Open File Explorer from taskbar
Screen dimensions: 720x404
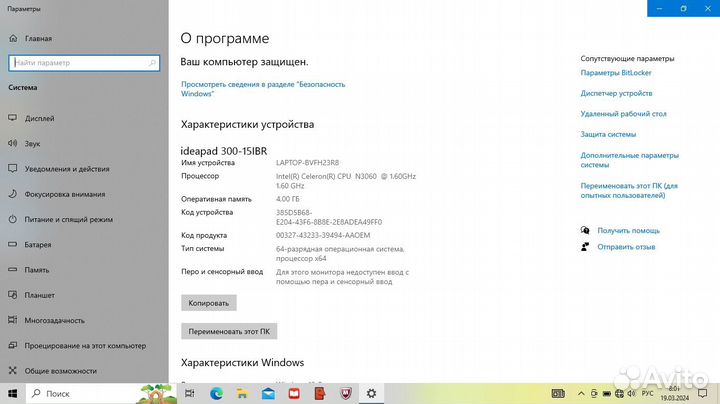[242, 393]
